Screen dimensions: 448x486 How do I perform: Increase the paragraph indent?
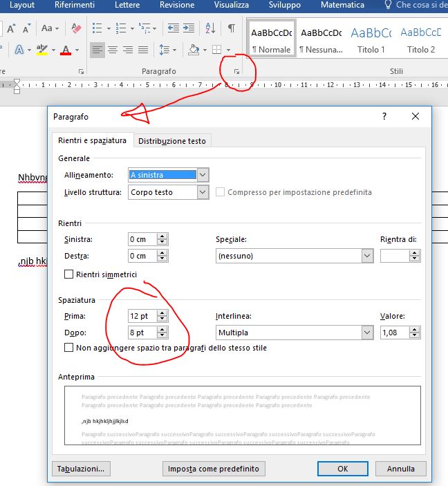[189, 28]
